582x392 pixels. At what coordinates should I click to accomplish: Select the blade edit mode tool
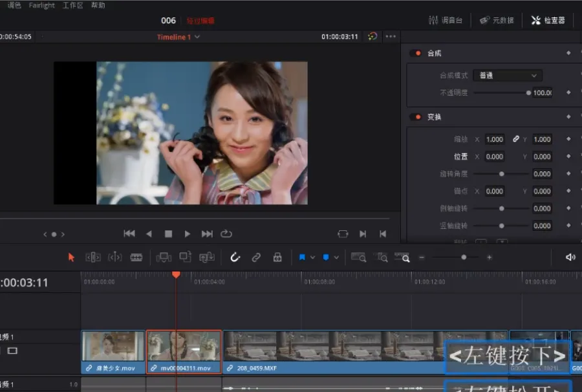click(x=136, y=257)
